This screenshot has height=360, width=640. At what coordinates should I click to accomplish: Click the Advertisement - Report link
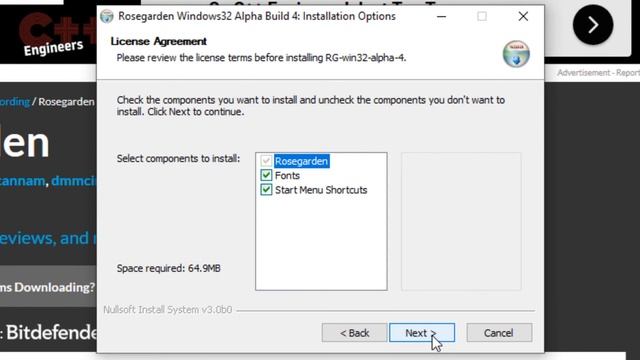(x=598, y=73)
